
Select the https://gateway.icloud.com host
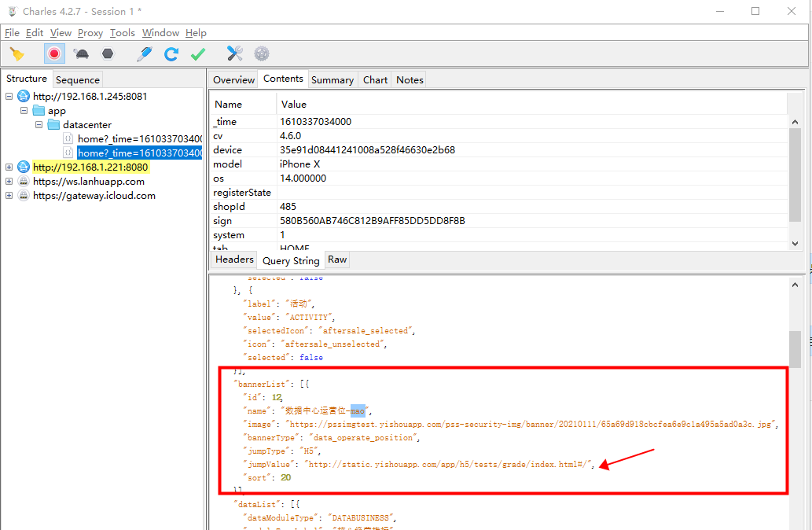pyautogui.click(x=94, y=195)
